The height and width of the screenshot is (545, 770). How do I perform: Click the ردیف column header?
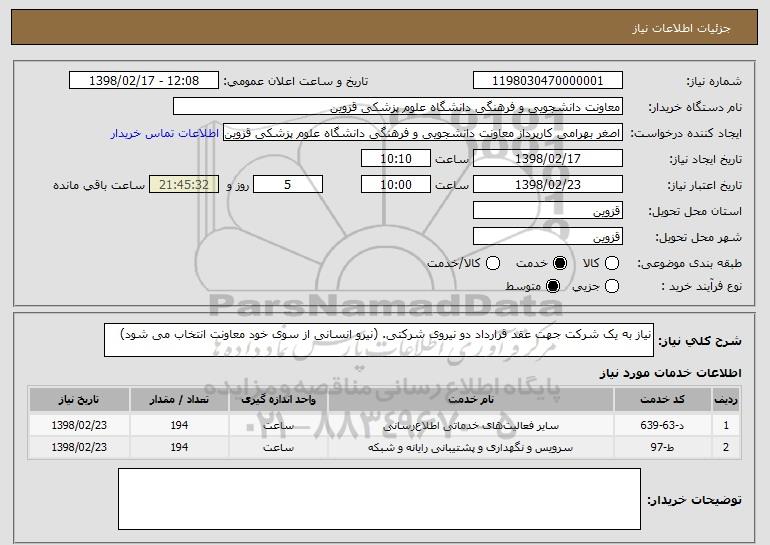(726, 400)
